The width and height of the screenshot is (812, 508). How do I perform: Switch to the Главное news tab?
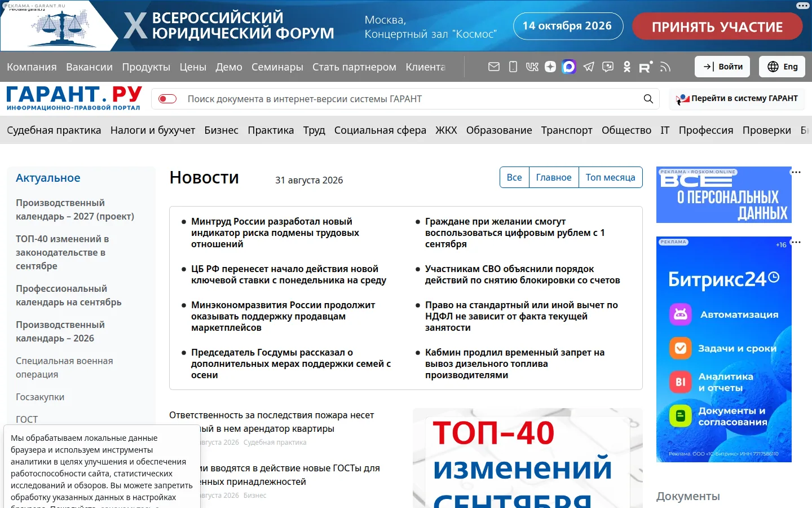click(x=554, y=177)
